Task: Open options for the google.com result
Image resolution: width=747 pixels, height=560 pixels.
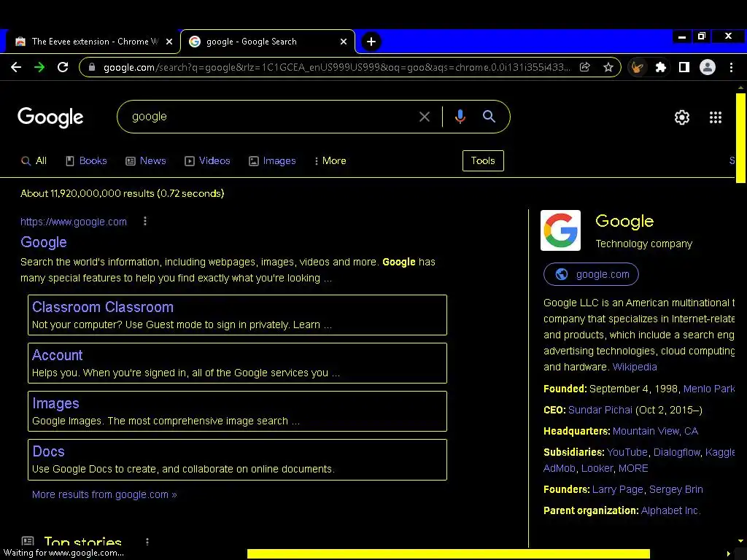Action: click(145, 222)
